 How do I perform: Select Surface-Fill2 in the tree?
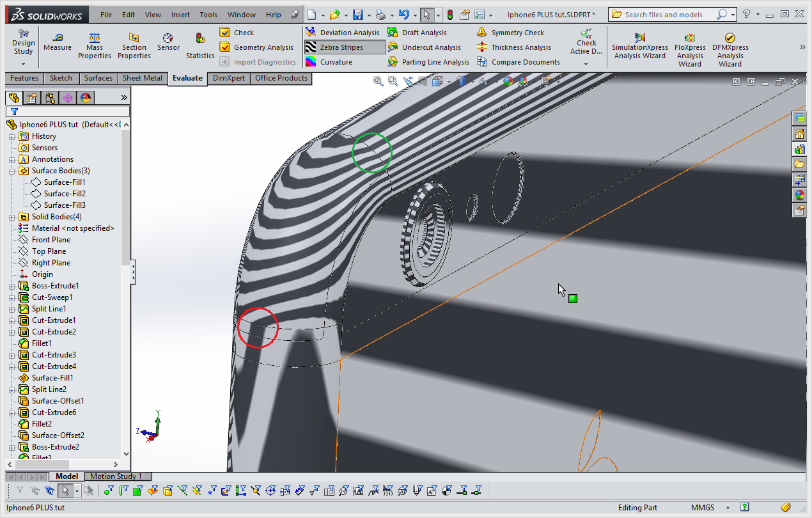58,194
